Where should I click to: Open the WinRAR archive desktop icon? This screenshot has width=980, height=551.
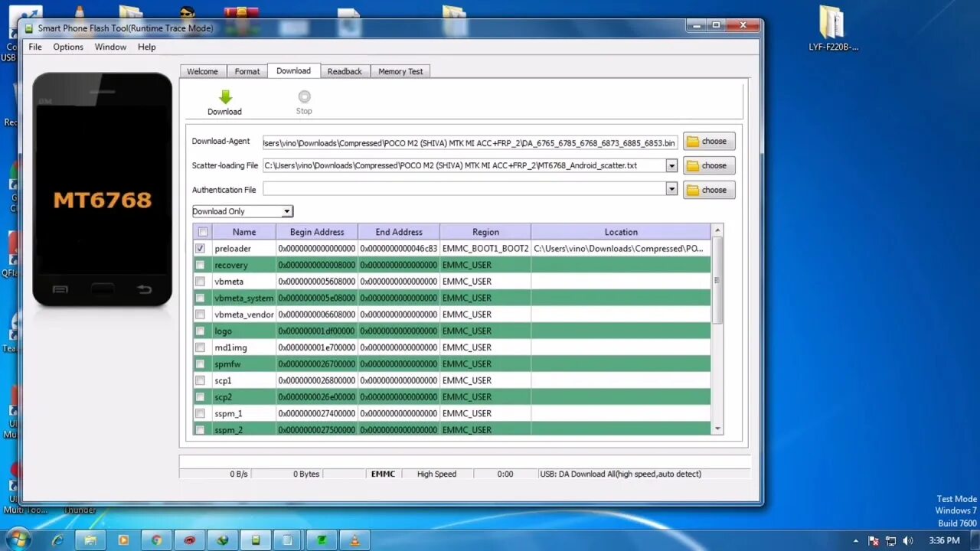240,11
